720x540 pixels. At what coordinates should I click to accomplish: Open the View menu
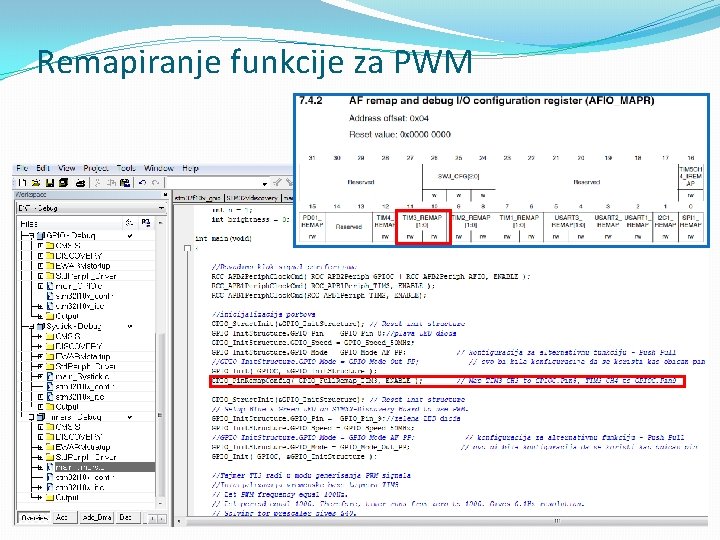click(x=67, y=168)
